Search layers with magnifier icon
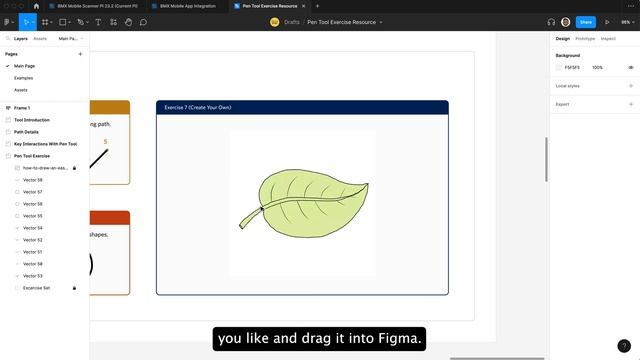This screenshot has height=360, width=640. click(8, 38)
